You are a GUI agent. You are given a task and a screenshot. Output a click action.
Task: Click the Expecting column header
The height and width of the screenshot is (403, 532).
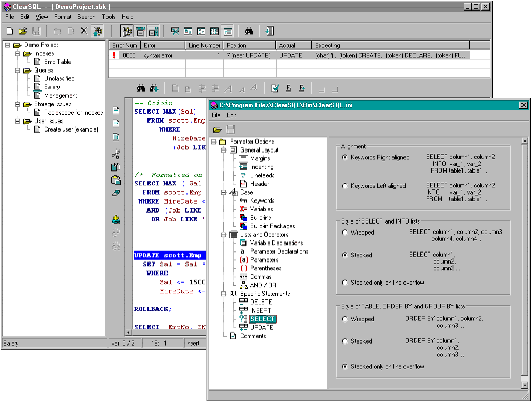tap(390, 45)
